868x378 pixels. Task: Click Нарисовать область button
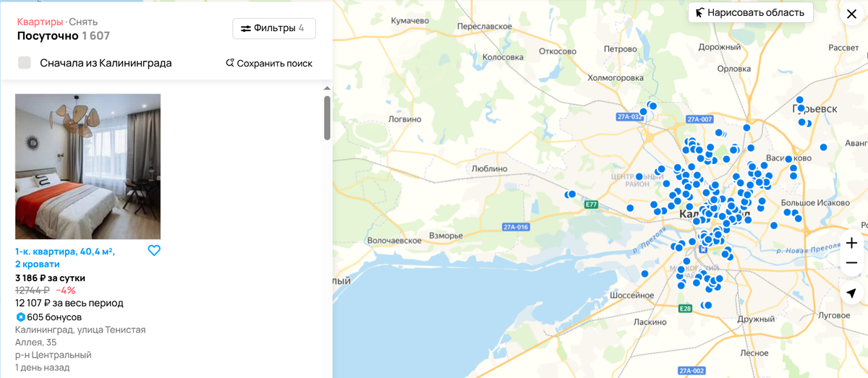point(751,12)
